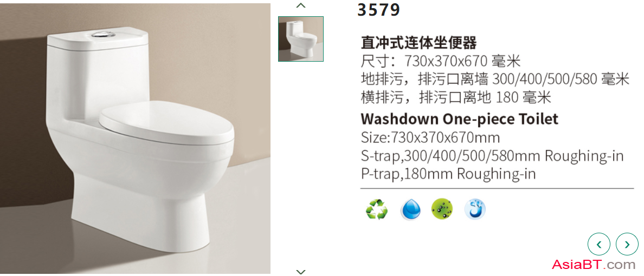
Task: Click the Chinese size line 尺寸：730x370x670 毫米
Action: click(x=441, y=61)
